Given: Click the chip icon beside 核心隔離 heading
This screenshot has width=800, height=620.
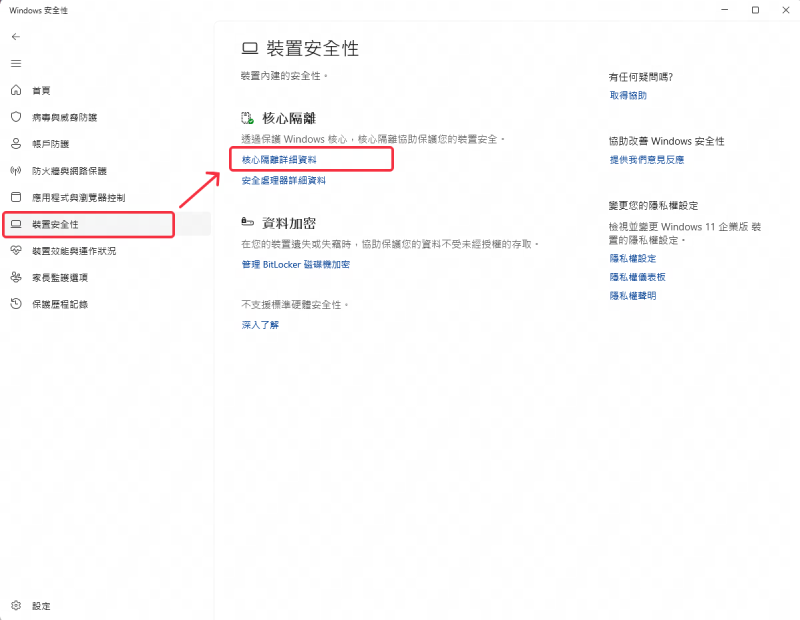Looking at the screenshot, I should tap(247, 118).
